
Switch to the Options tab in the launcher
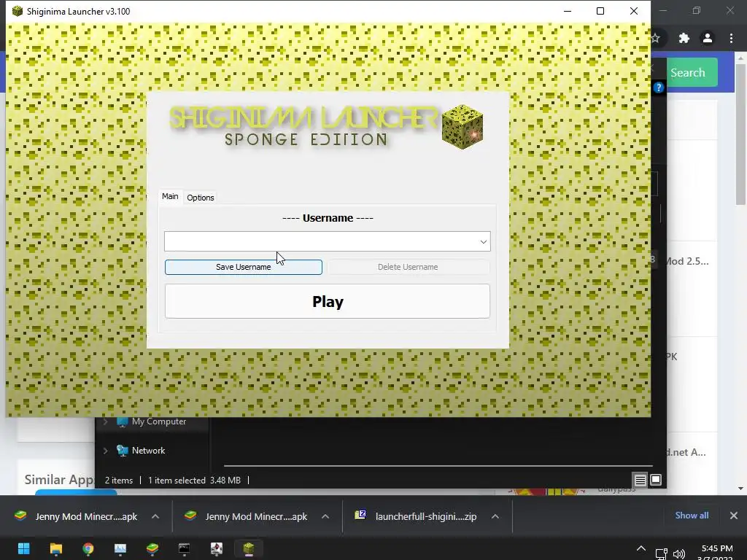tap(200, 198)
